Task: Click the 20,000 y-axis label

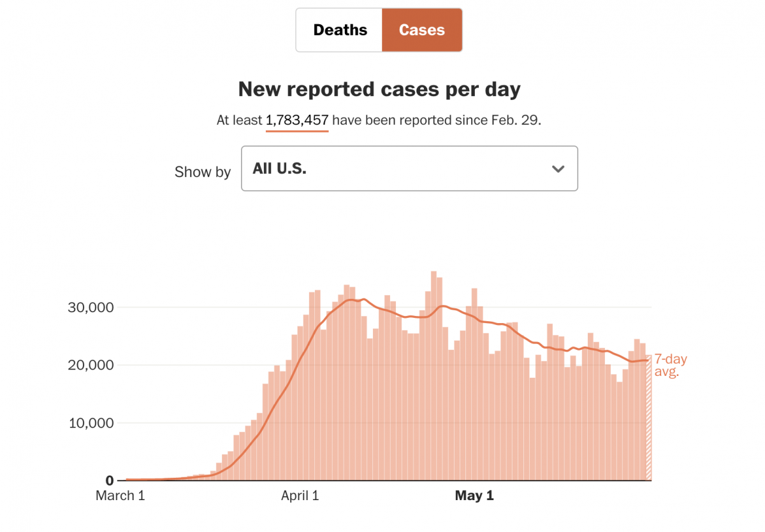Action: (91, 365)
